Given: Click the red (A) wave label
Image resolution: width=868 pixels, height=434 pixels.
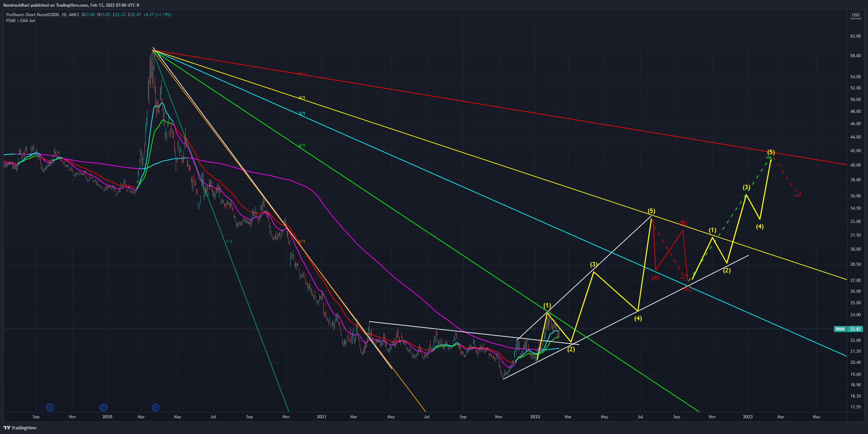Looking at the screenshot, I should [x=655, y=278].
